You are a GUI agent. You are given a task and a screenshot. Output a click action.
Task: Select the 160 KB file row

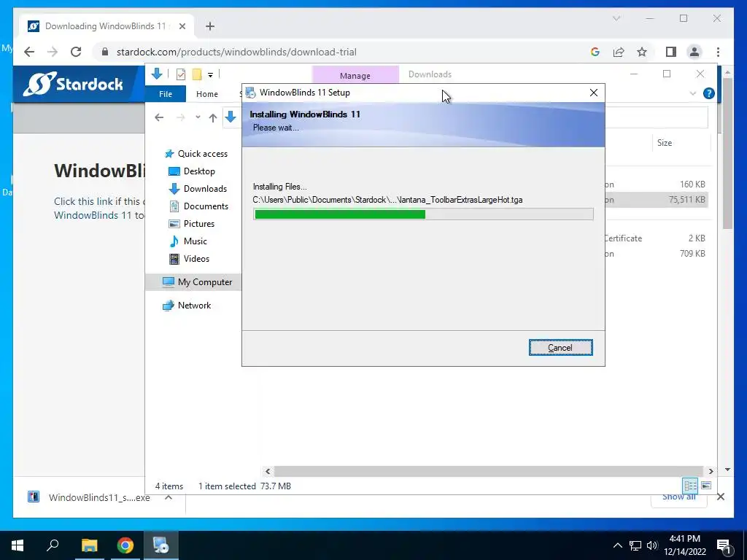pos(657,184)
